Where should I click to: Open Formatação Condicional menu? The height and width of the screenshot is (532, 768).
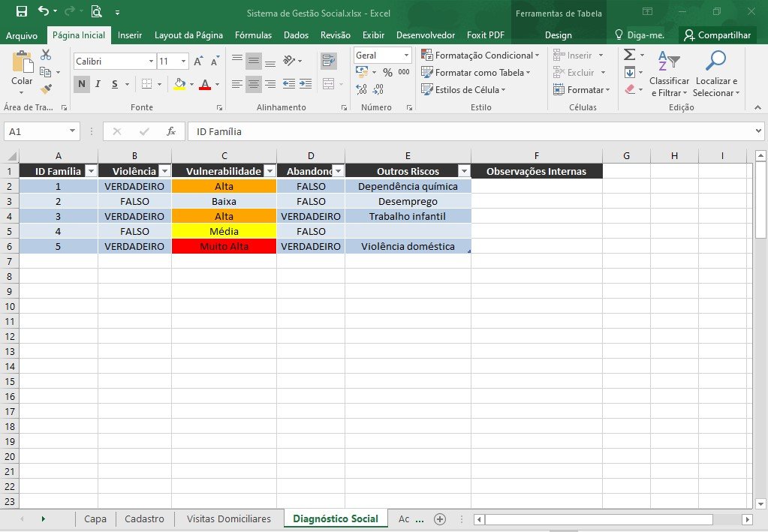[480, 56]
